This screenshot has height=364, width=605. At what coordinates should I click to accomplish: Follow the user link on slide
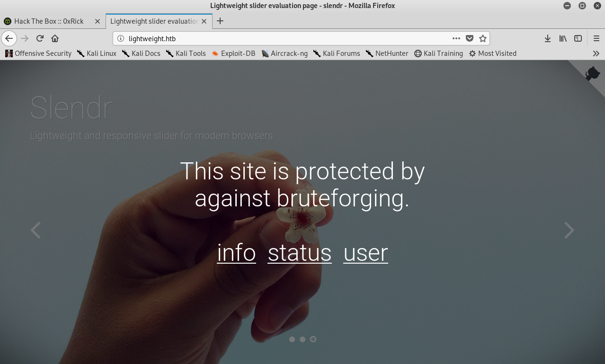365,253
